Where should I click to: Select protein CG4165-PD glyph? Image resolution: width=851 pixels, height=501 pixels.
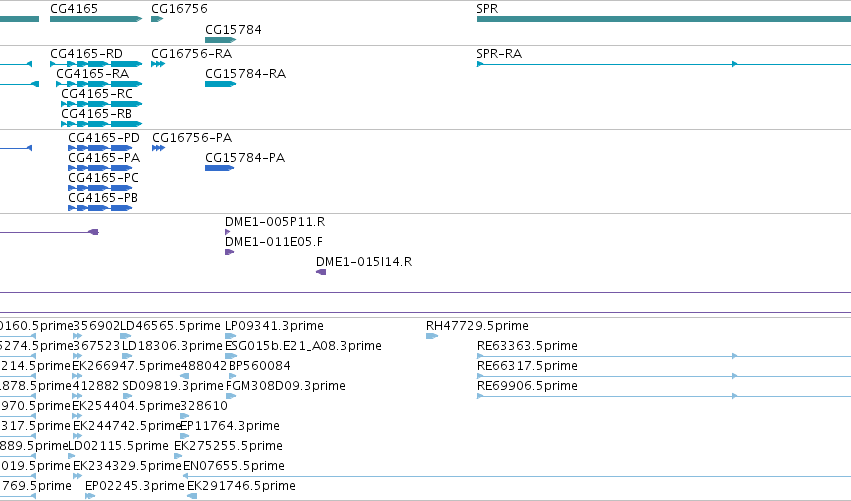pos(100,148)
